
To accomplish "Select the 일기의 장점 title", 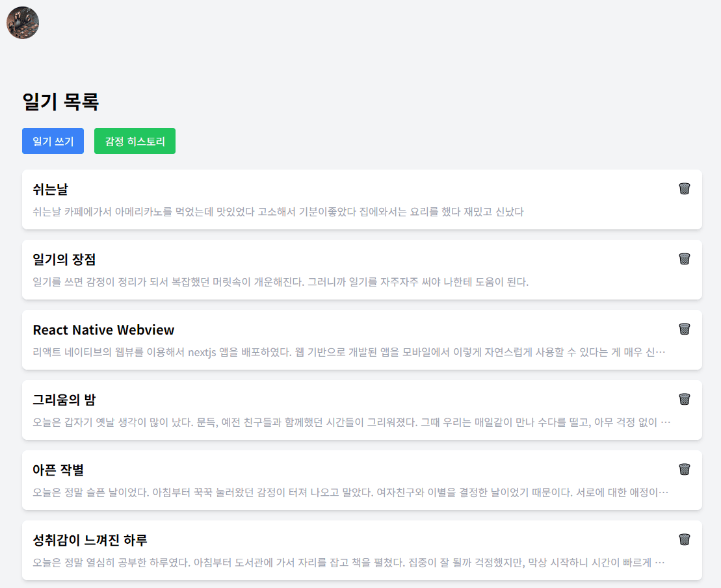I will 64,260.
